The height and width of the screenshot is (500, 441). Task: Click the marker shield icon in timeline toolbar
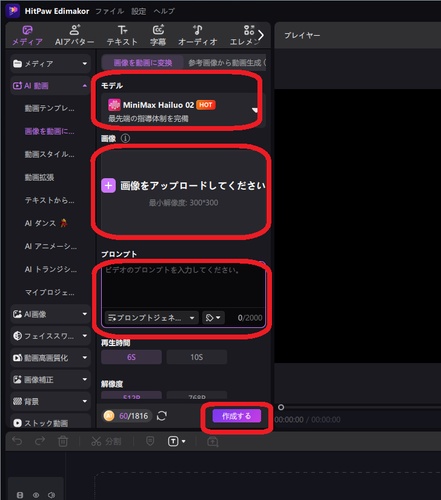(x=150, y=441)
